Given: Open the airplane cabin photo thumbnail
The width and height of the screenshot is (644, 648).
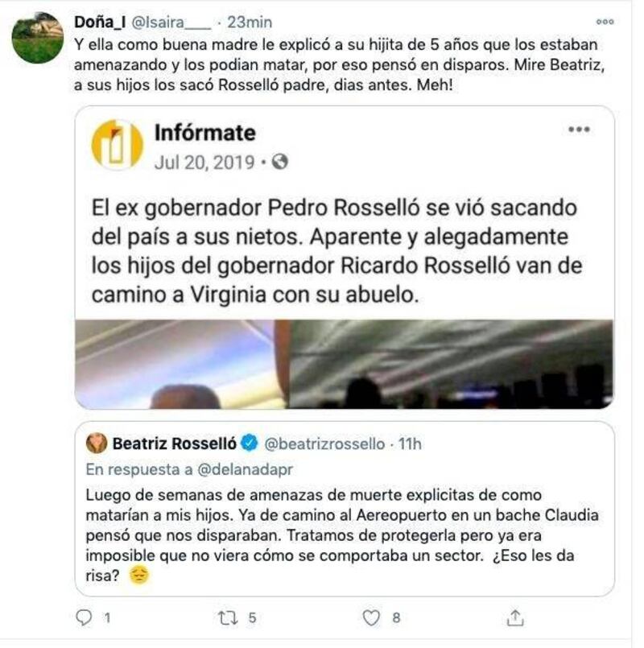Looking at the screenshot, I should tap(345, 364).
